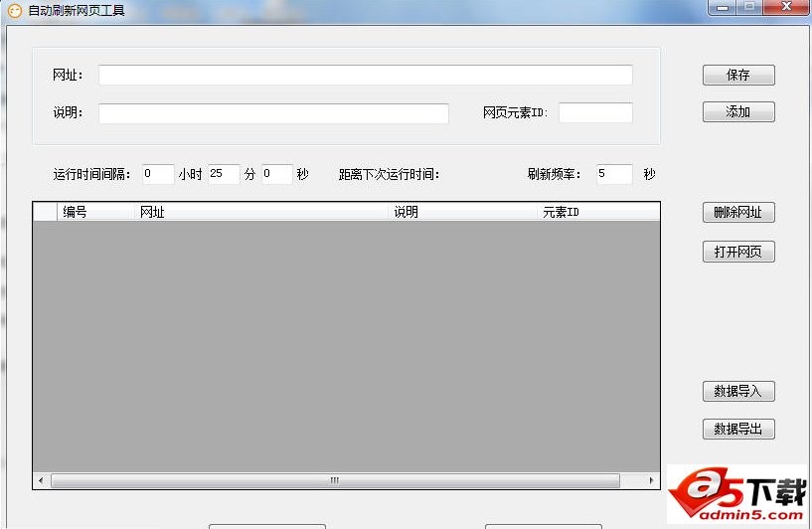This screenshot has width=812, height=529.
Task: Select the 秒 interval seconds field
Action: click(x=277, y=174)
